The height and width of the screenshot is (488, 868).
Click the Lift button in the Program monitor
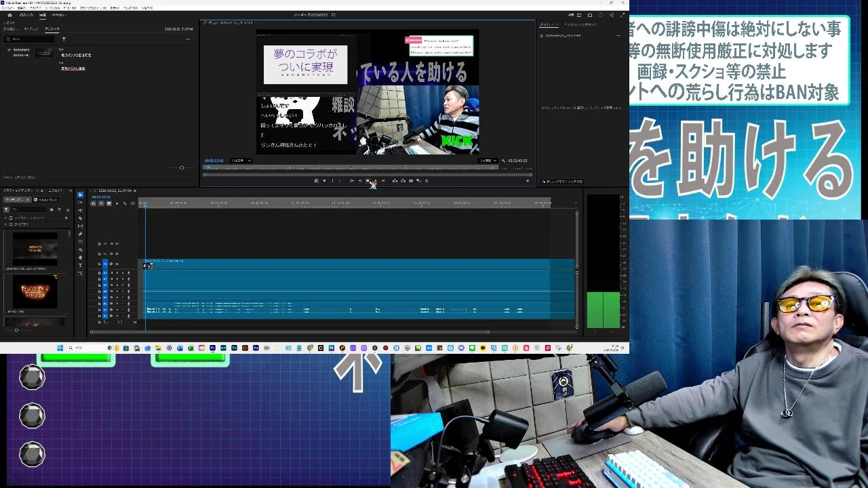(395, 181)
